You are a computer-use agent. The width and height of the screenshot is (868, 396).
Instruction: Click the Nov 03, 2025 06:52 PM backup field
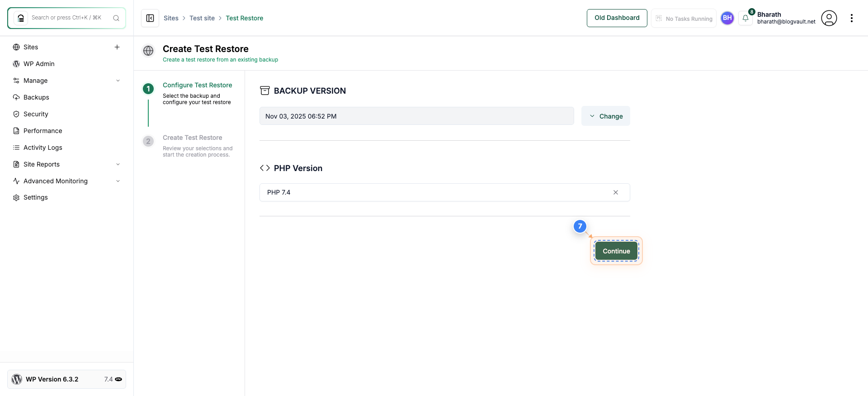pos(417,116)
